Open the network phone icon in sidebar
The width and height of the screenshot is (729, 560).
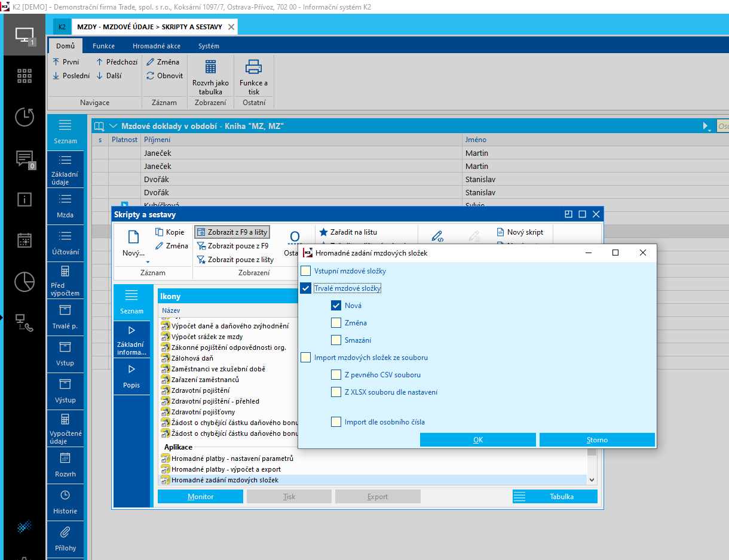(24, 323)
